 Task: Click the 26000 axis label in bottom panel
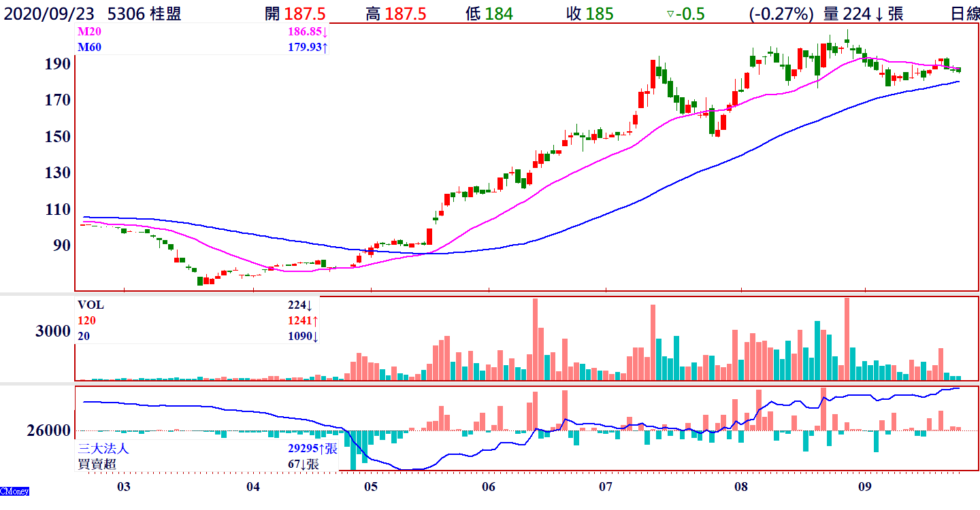point(48,431)
